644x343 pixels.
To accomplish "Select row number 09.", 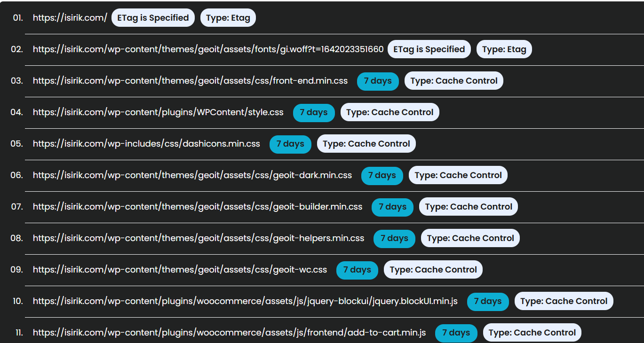I will 17,270.
